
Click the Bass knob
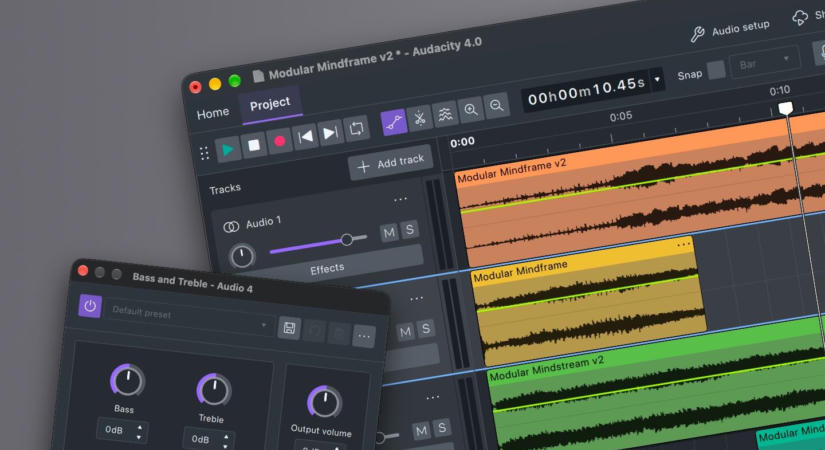tap(127, 379)
